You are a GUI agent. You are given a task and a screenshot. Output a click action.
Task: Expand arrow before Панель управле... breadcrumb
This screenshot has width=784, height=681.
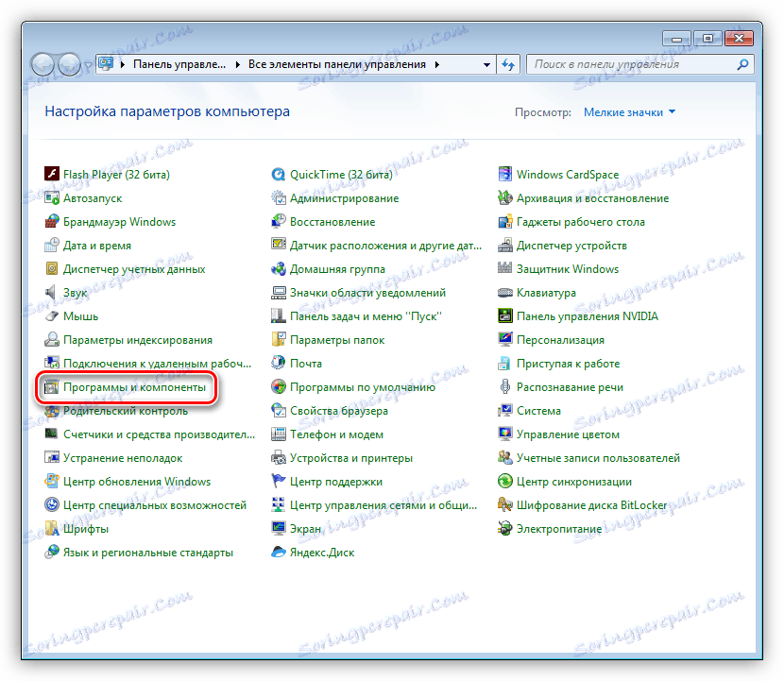[x=122, y=64]
